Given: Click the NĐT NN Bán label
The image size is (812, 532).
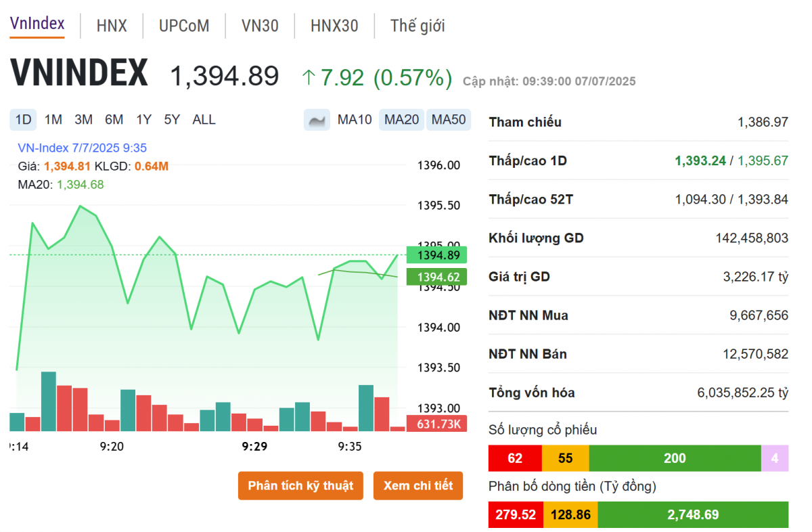Looking at the screenshot, I should 528,354.
